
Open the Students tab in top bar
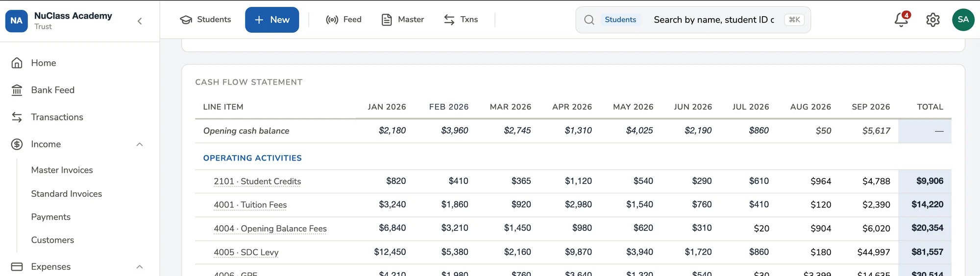[205, 20]
